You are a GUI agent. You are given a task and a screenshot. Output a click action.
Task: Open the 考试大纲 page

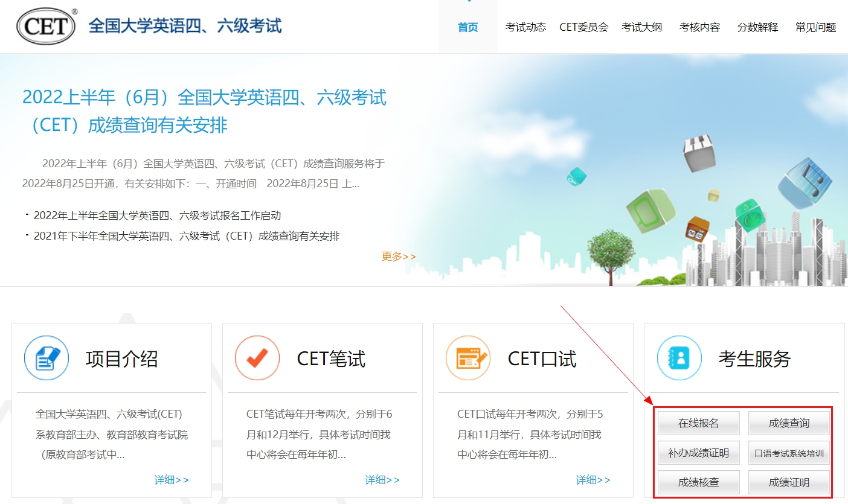coord(642,27)
